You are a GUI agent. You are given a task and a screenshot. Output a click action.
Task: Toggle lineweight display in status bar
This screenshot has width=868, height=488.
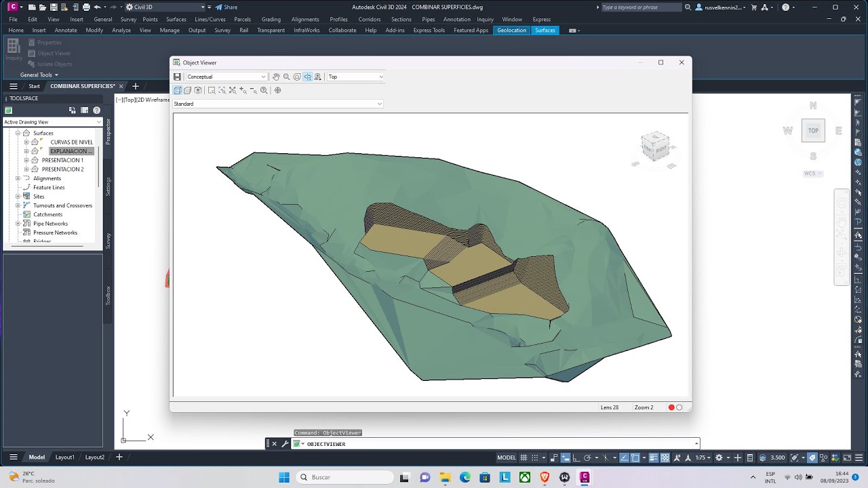[654, 457]
